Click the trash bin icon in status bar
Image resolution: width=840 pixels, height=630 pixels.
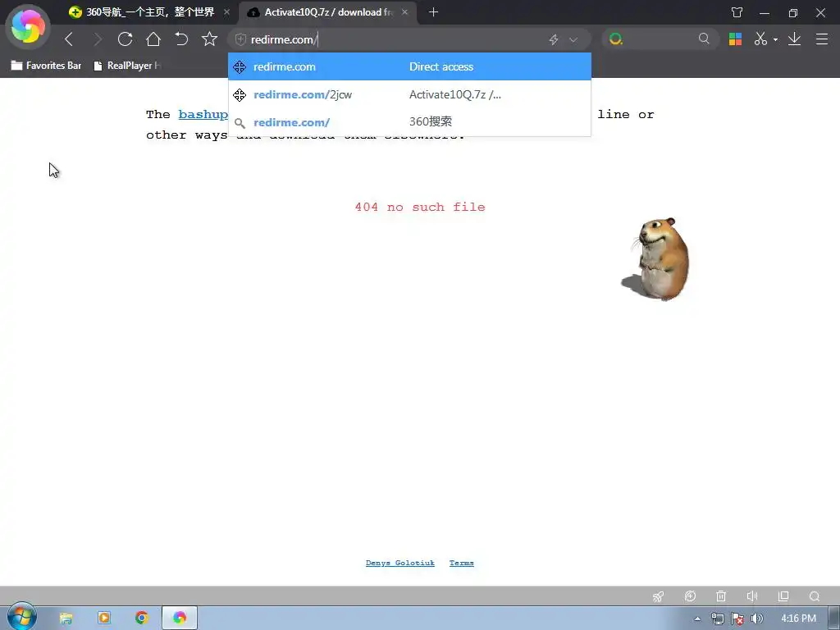[x=721, y=596]
